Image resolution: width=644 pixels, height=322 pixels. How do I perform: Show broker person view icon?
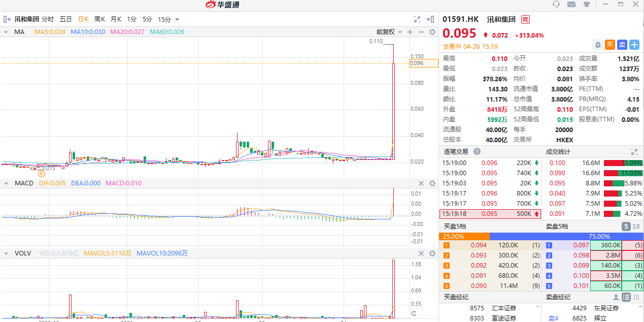(x=616, y=297)
